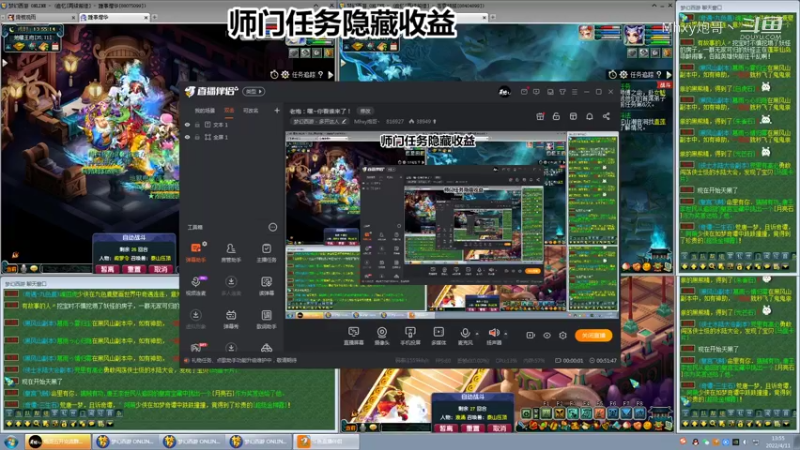Open the 虚拟形象 tool
800x450 pixels.
pyautogui.click(x=195, y=319)
